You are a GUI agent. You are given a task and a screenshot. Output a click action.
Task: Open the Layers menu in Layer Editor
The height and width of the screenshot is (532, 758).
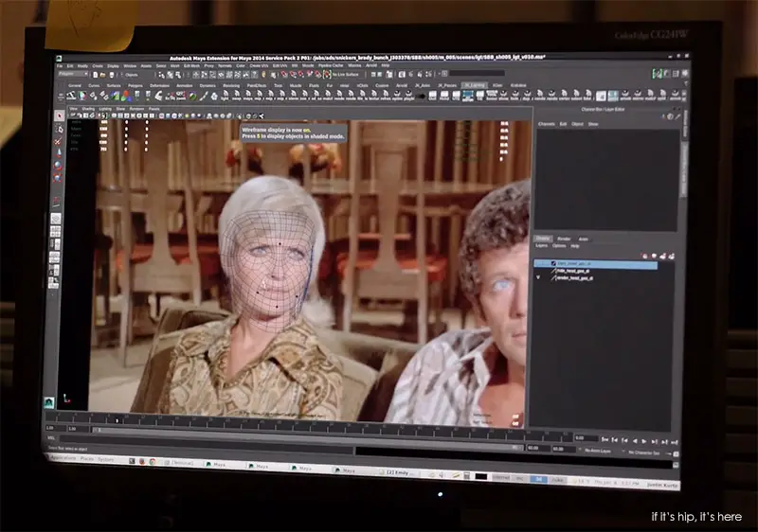pos(541,246)
